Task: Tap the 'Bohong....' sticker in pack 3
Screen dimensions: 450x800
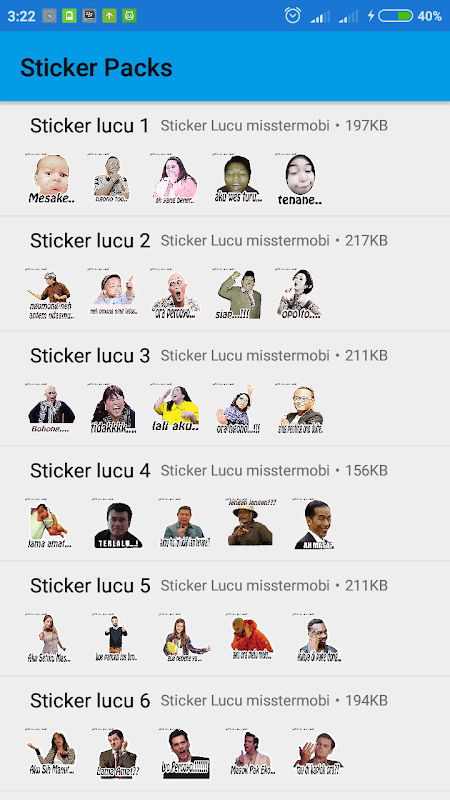Action: click(51, 409)
